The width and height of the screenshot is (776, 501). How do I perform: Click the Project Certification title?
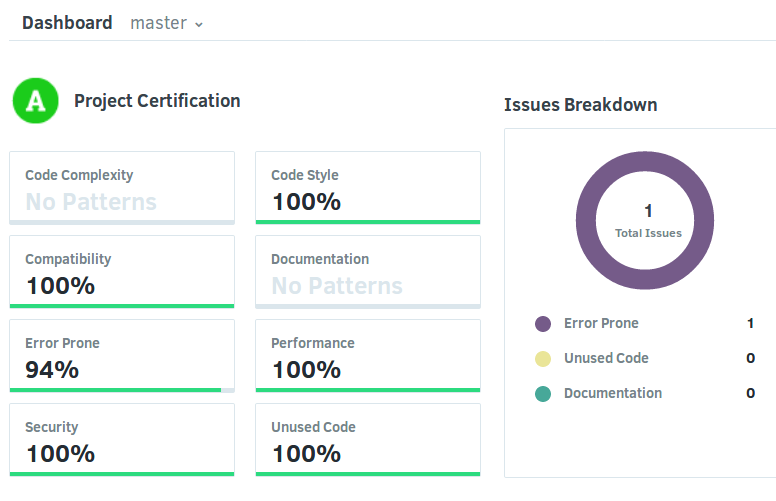(157, 101)
